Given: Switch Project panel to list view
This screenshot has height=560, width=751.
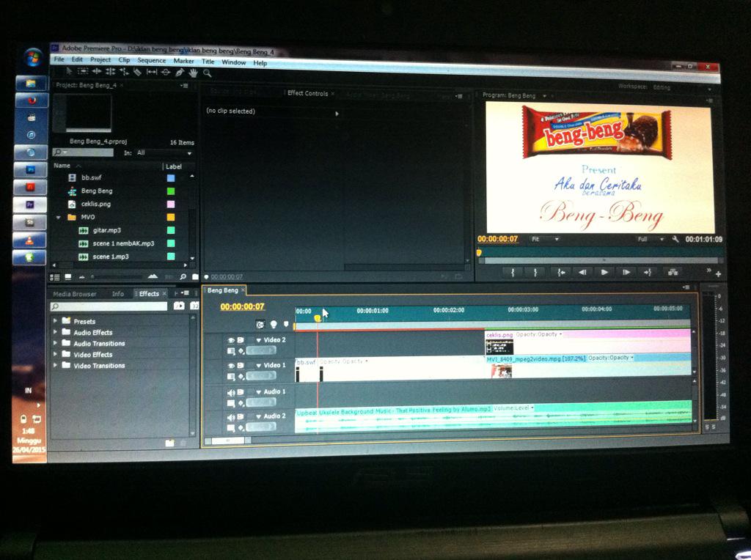Looking at the screenshot, I should (55, 277).
